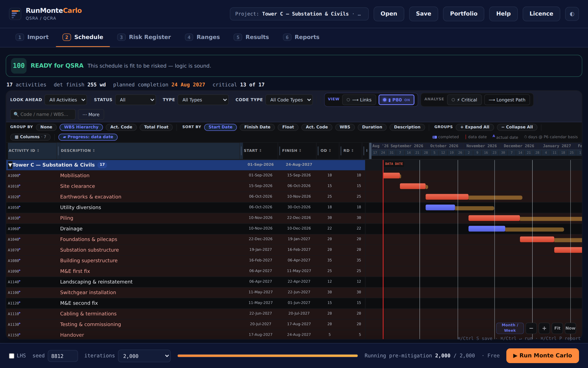588x368 pixels.
Task: Set Group By to WBS Hierarchy
Action: [x=81, y=127]
